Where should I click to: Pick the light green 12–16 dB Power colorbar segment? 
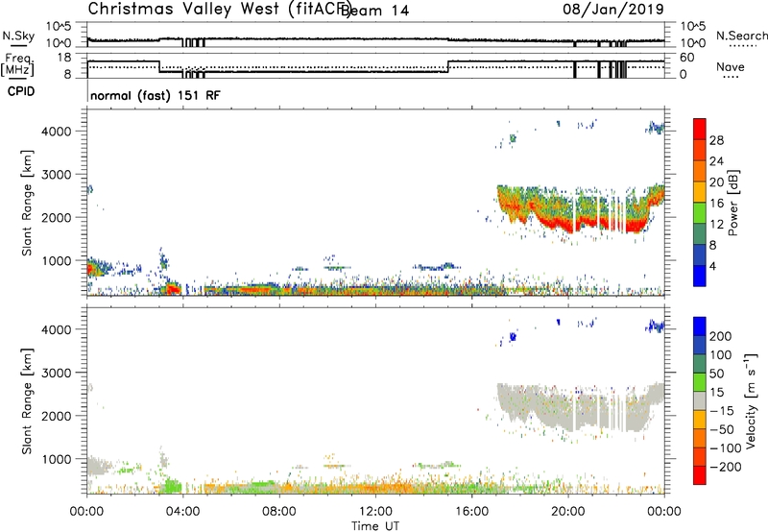[x=700, y=212]
